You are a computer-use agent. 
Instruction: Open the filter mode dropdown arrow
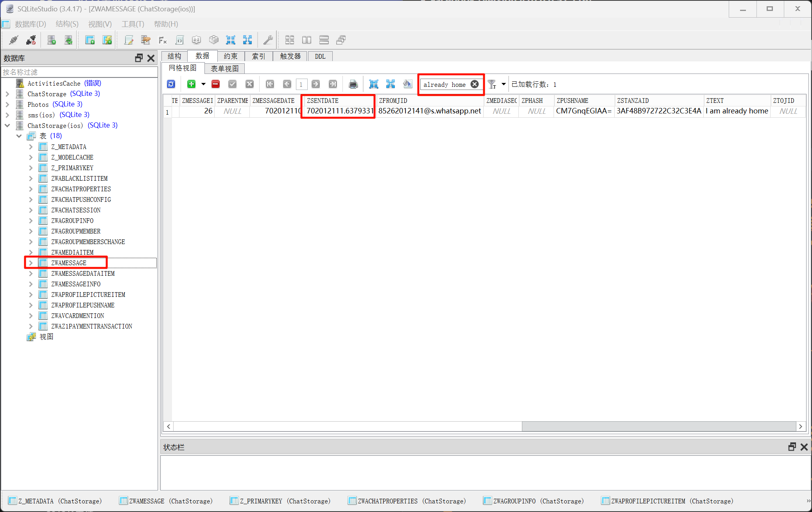pyautogui.click(x=504, y=84)
